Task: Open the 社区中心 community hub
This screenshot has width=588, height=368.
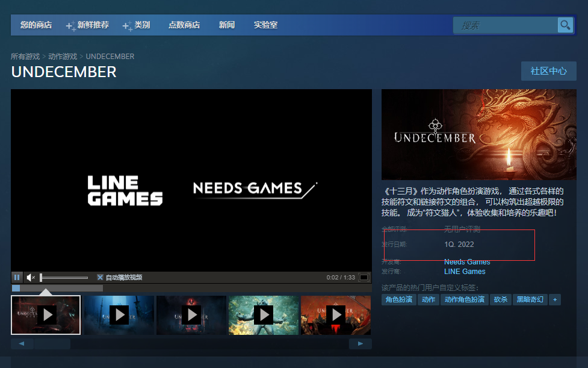Action: pyautogui.click(x=549, y=71)
